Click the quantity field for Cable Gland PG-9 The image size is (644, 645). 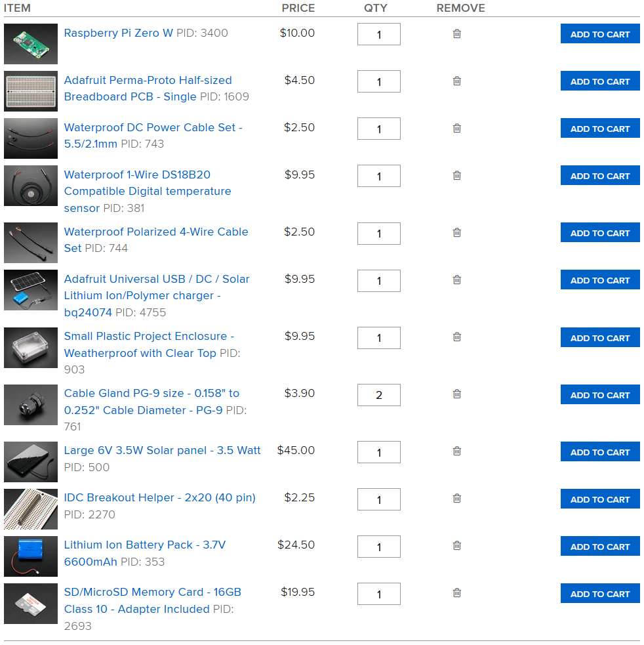[378, 394]
